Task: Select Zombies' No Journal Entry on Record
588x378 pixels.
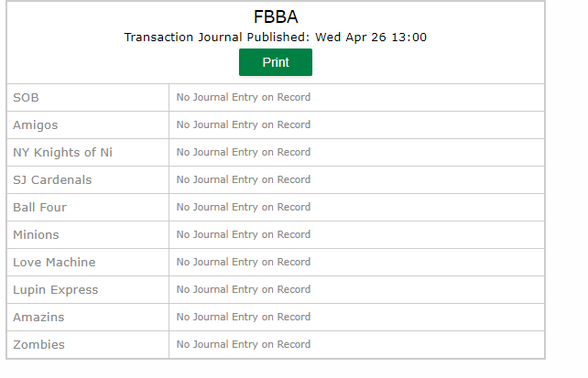Action: [244, 344]
